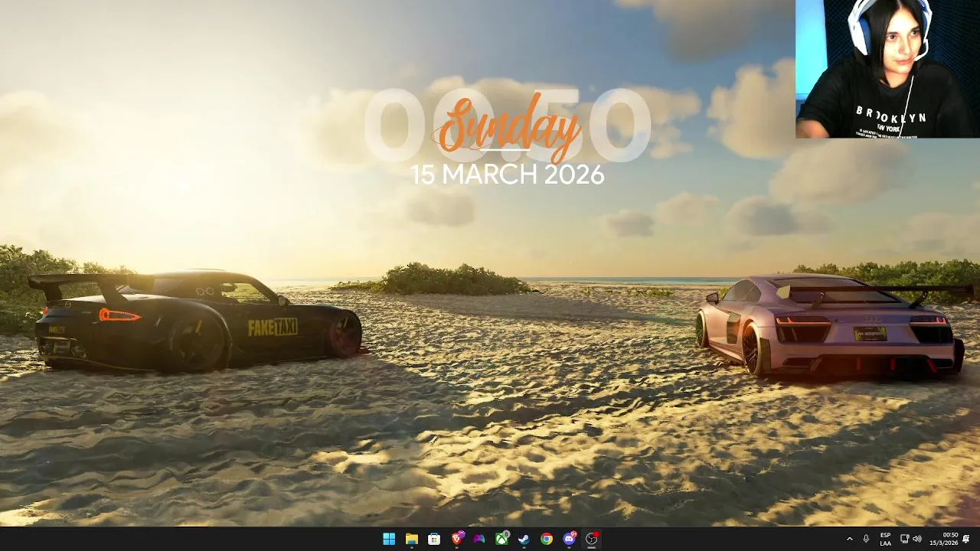Change the ESP LAA input language
This screenshot has width=980, height=551.
point(885,539)
